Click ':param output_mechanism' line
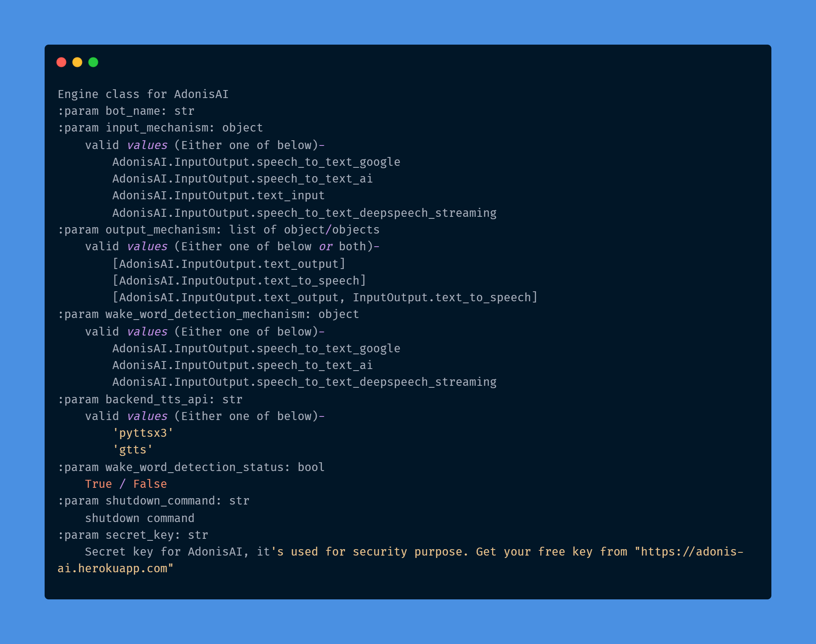Viewport: 816px width, 644px height. pyautogui.click(x=218, y=230)
